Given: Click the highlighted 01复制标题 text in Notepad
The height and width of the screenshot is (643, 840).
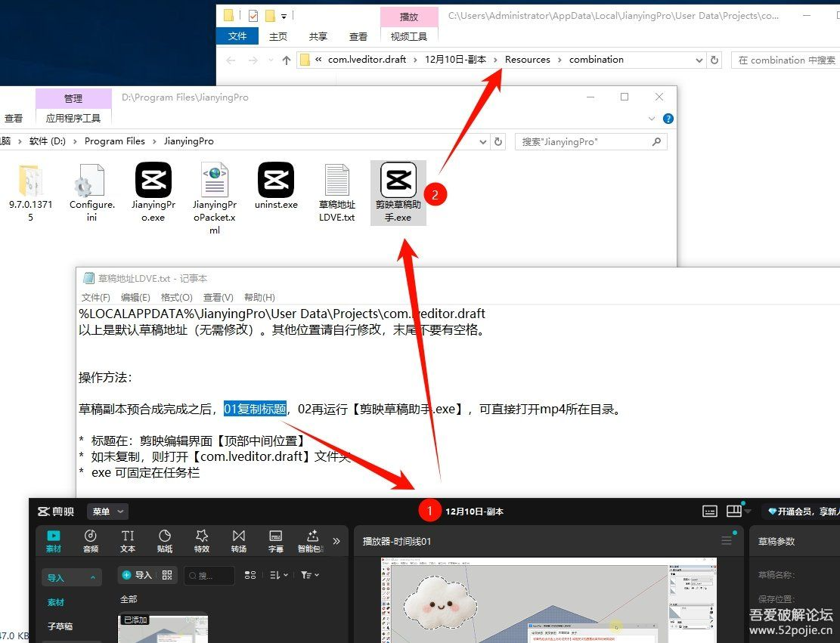Looking at the screenshot, I should 255,409.
